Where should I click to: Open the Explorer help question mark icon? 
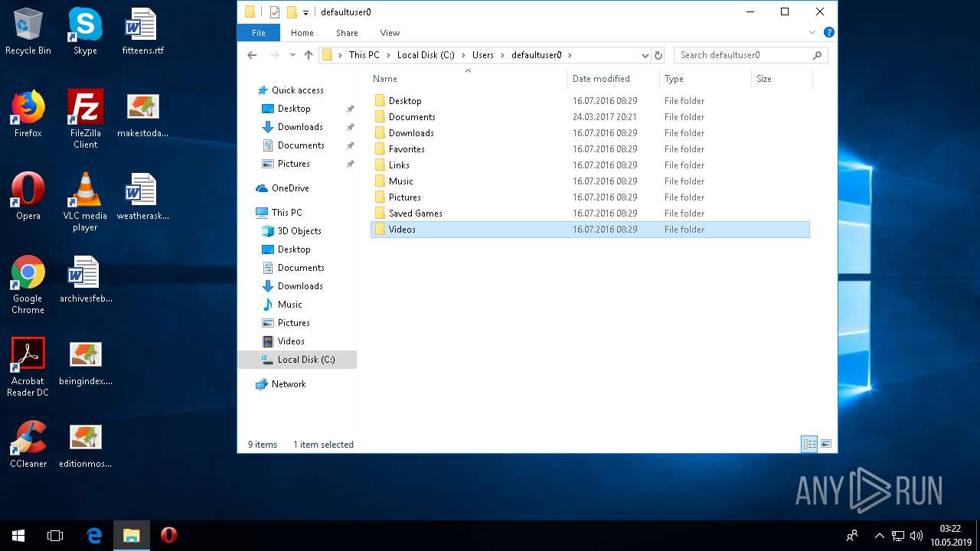click(828, 33)
